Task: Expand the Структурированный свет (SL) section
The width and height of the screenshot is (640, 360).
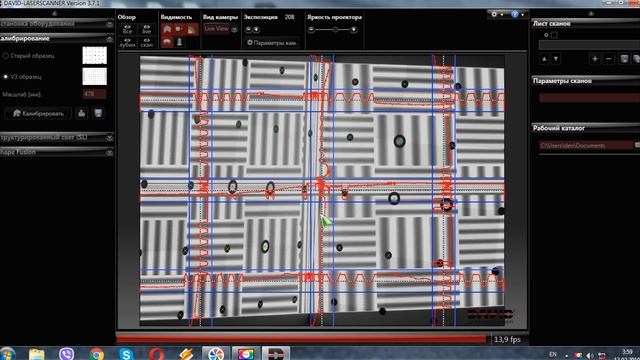Action: [x=109, y=138]
